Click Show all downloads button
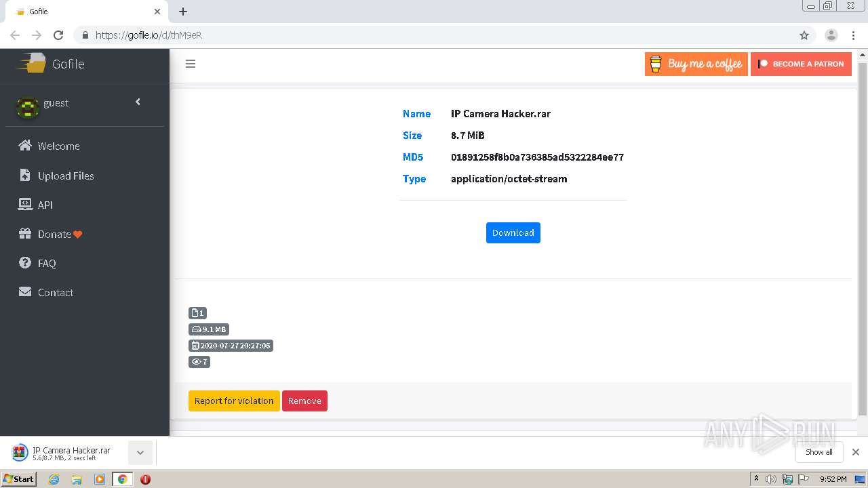The width and height of the screenshot is (868, 488). coord(818,452)
